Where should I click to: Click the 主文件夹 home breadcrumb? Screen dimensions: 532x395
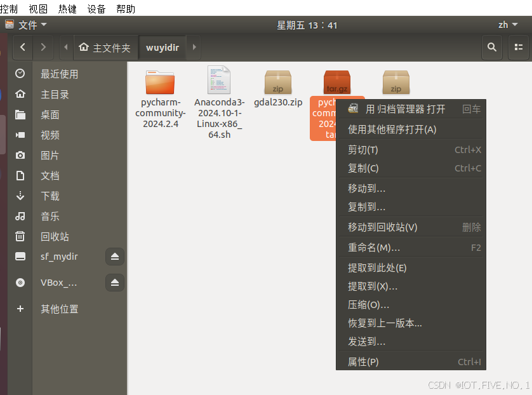pyautogui.click(x=105, y=48)
